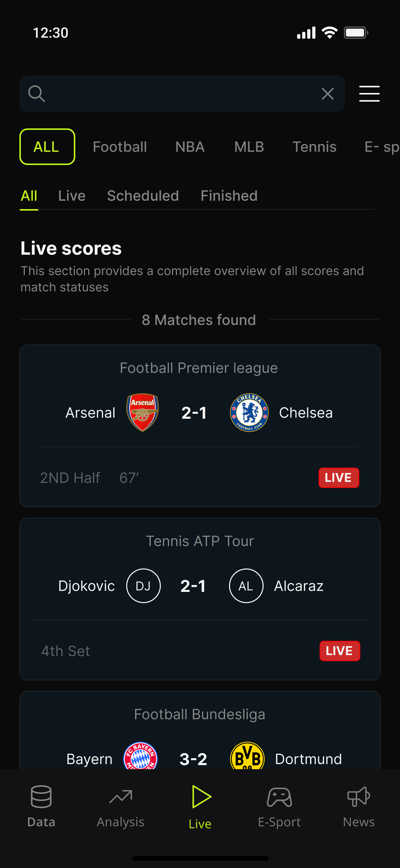Select the MLB filter

[x=249, y=146]
